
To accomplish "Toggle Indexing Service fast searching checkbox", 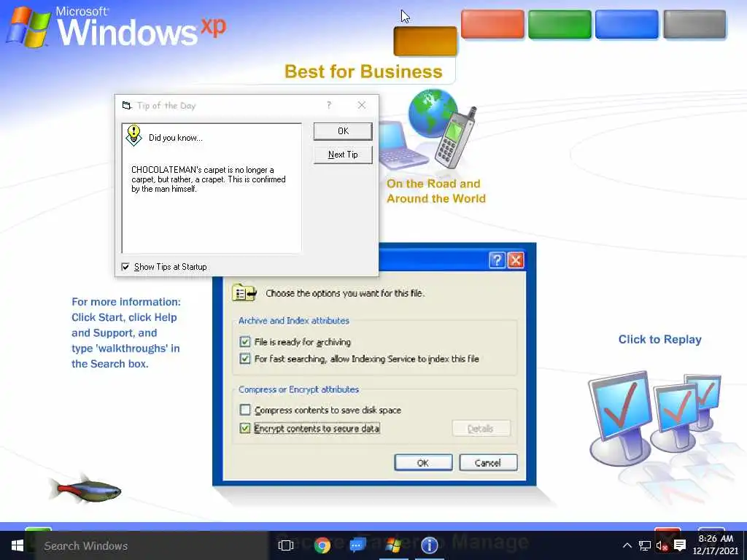I will coord(245,359).
